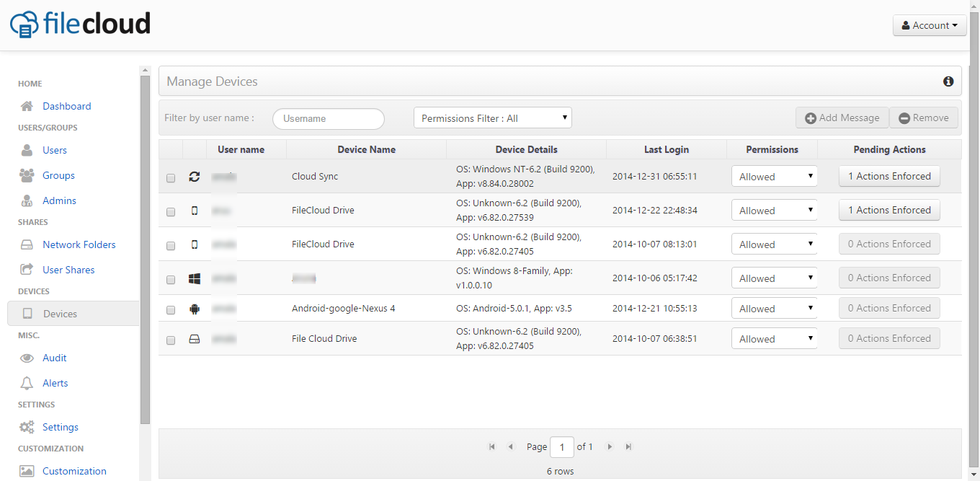Open the Permissions Filter: All dropdown
The width and height of the screenshot is (980, 481).
(x=493, y=118)
